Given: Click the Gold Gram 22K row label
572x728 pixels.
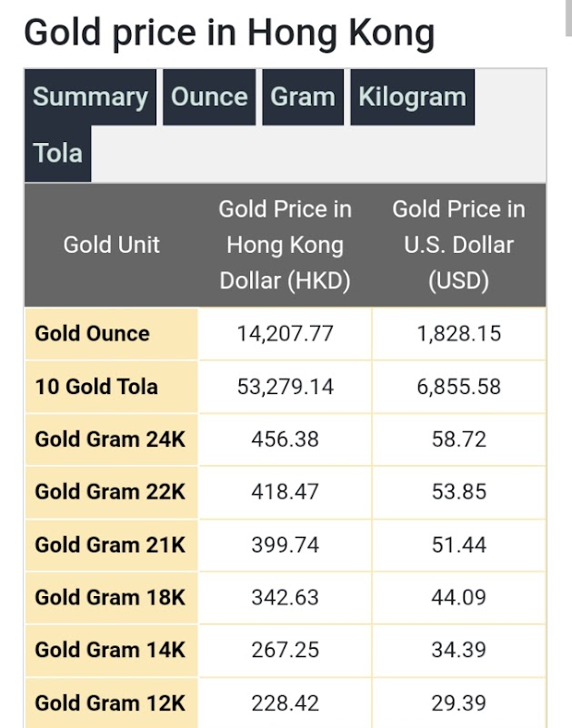Looking at the screenshot, I should point(111,491).
